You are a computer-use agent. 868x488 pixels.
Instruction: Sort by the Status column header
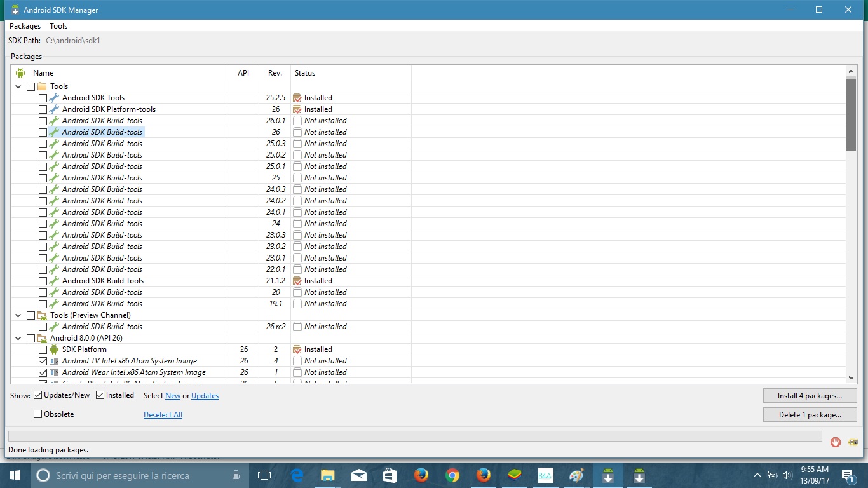[305, 73]
